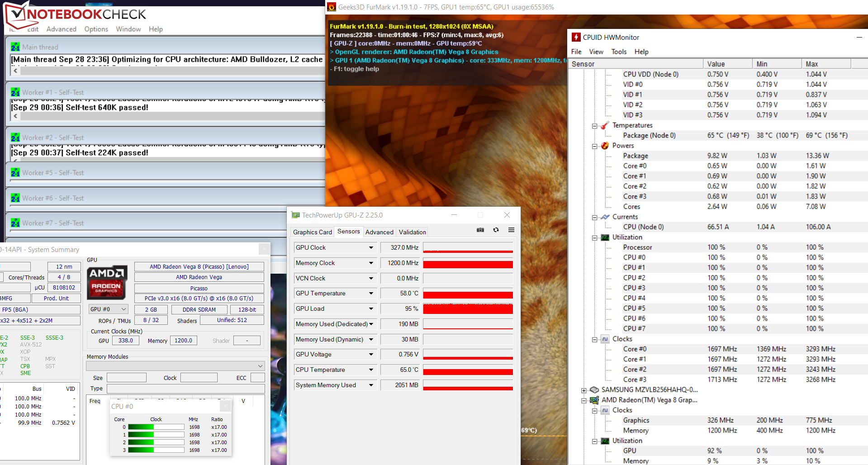
Task: Click the GPU-Z title bar app icon
Action: point(296,215)
